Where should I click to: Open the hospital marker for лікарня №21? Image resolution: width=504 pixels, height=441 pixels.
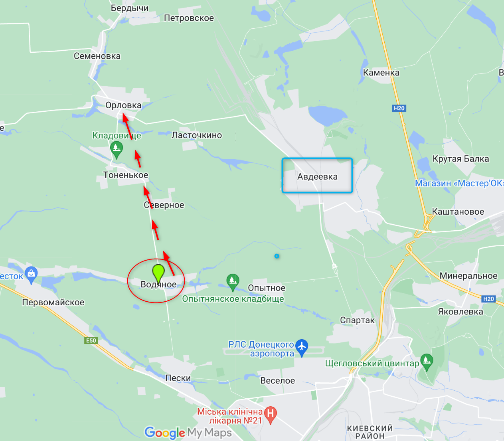271,415
